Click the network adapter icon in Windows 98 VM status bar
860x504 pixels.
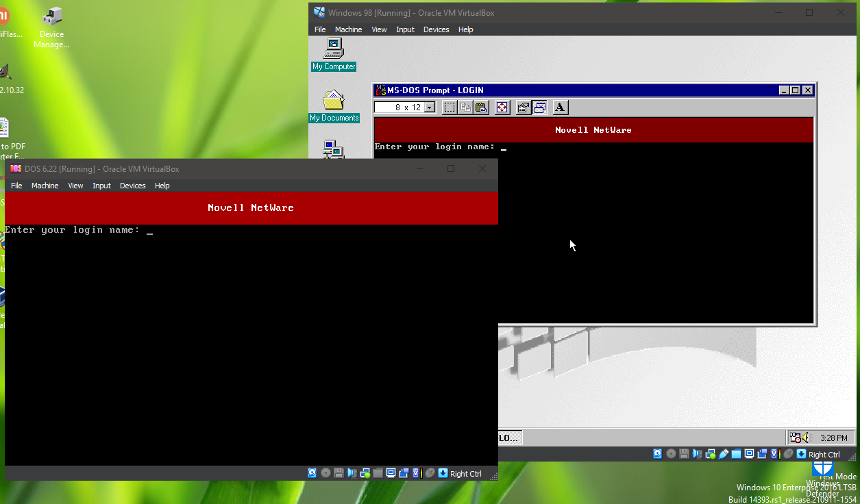(x=710, y=453)
